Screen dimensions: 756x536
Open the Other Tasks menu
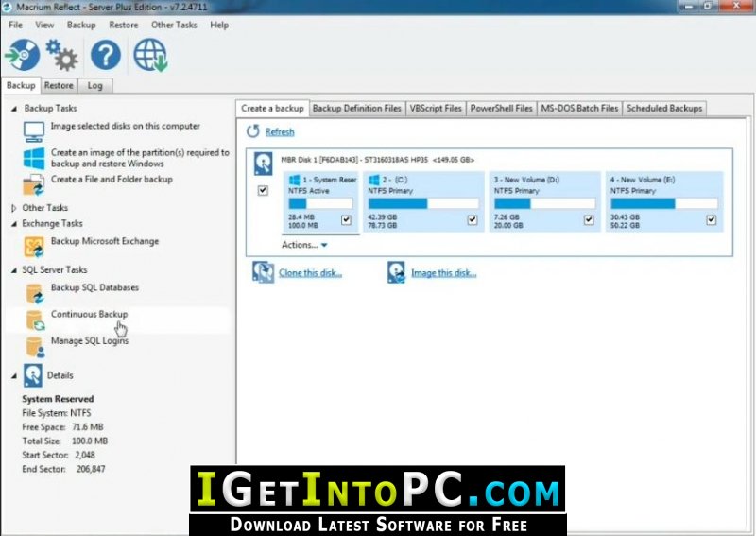[x=174, y=25]
